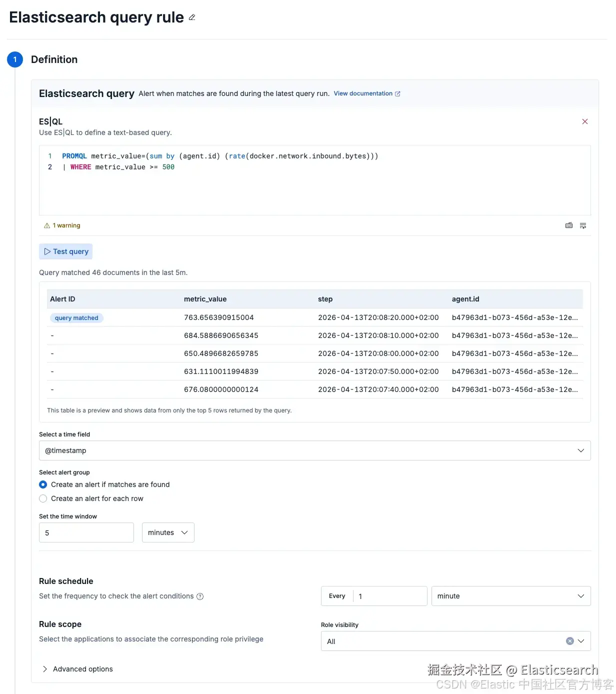Click the 1 warning indicator
This screenshot has height=694, width=616.
tap(62, 225)
